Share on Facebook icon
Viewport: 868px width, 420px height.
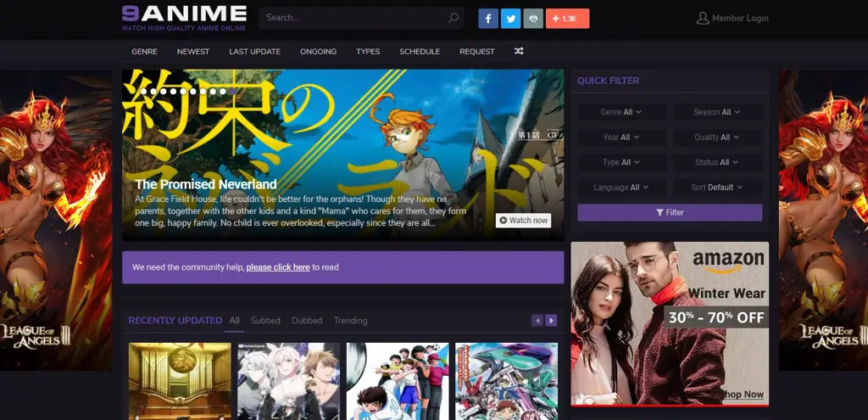[488, 19]
